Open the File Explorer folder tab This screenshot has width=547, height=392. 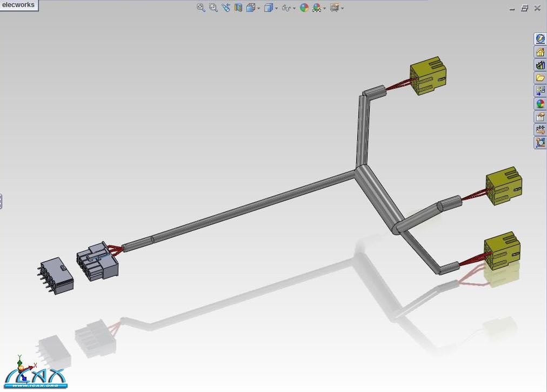tap(540, 78)
